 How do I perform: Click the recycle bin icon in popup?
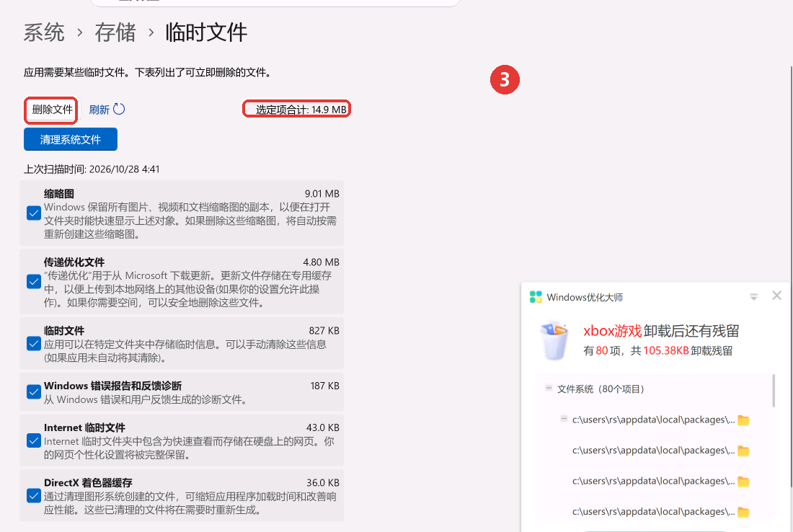(x=554, y=340)
